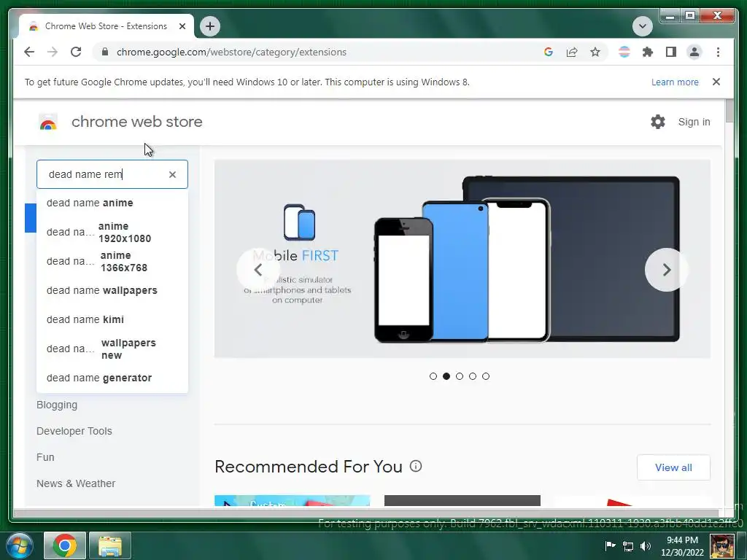Open a new tab with plus button
Viewport: 747px width, 560px height.
(210, 26)
